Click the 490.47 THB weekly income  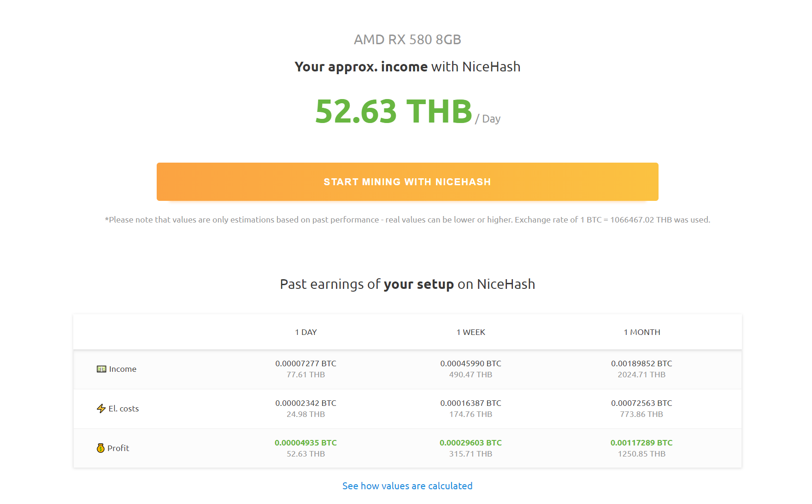(471, 375)
